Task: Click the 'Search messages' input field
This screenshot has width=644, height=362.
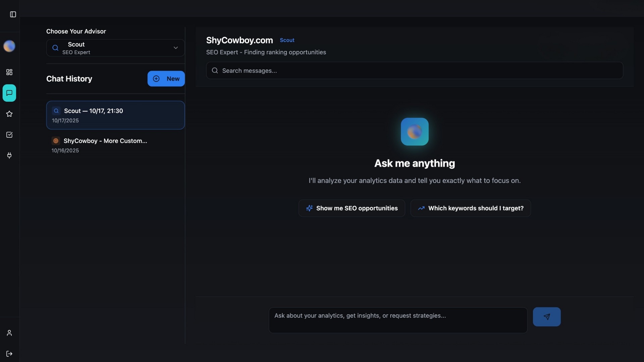Action: pos(369,70)
